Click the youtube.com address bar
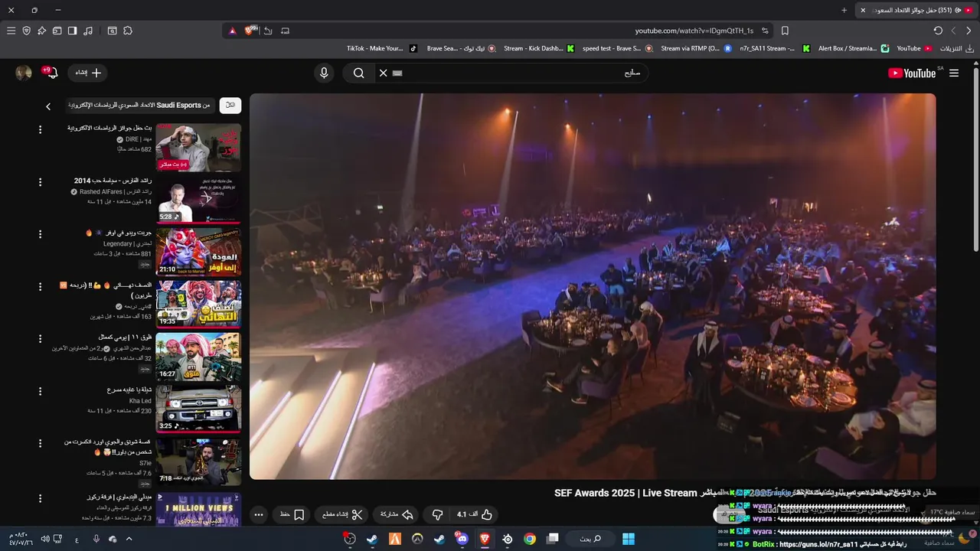This screenshot has width=980, height=551. pyautogui.click(x=693, y=31)
